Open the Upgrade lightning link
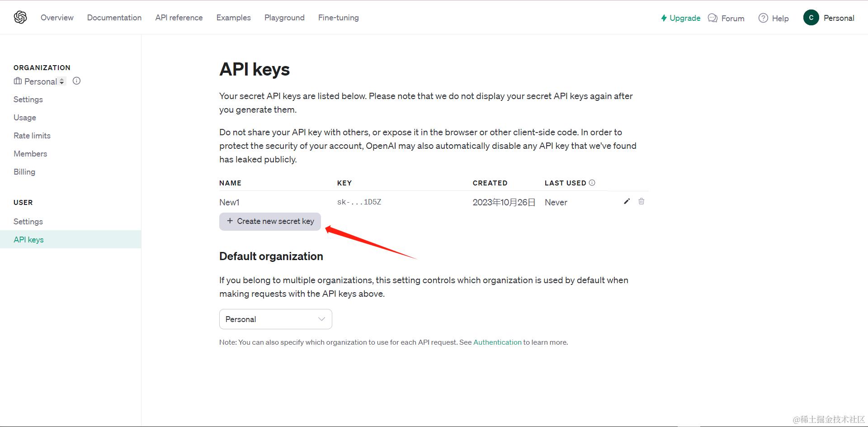Screen dimensions: 868x427 [680, 18]
